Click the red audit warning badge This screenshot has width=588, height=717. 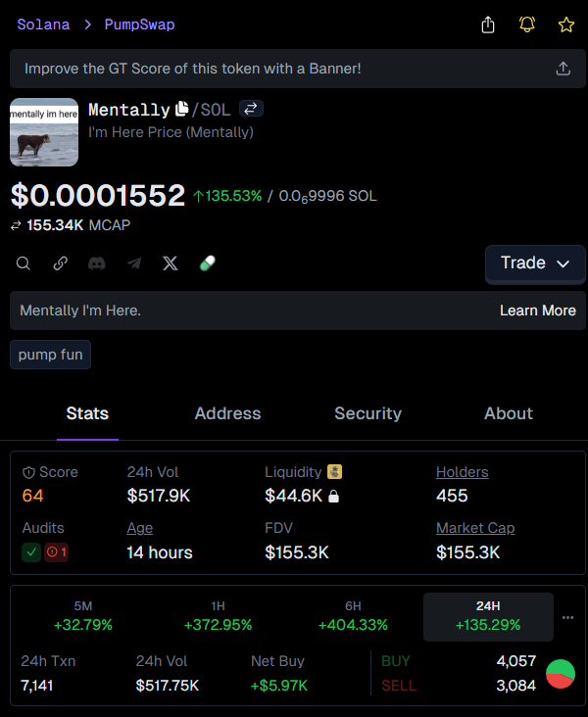tap(56, 552)
